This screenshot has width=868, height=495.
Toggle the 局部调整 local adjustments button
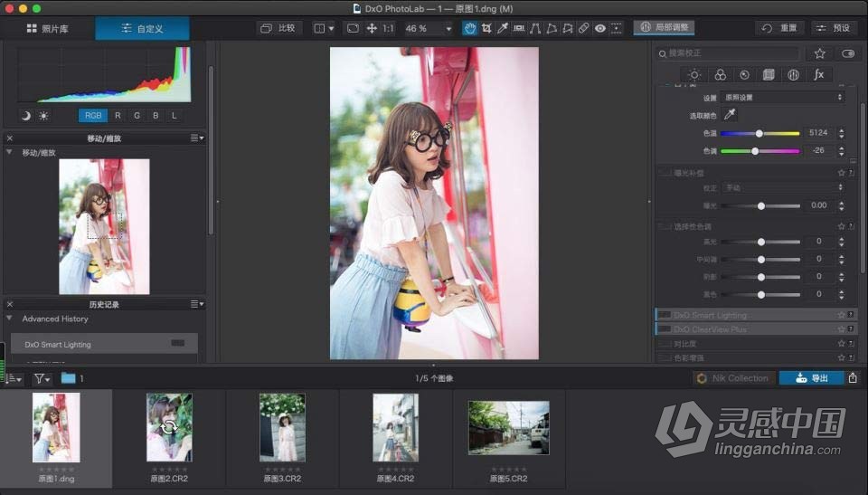(x=665, y=27)
